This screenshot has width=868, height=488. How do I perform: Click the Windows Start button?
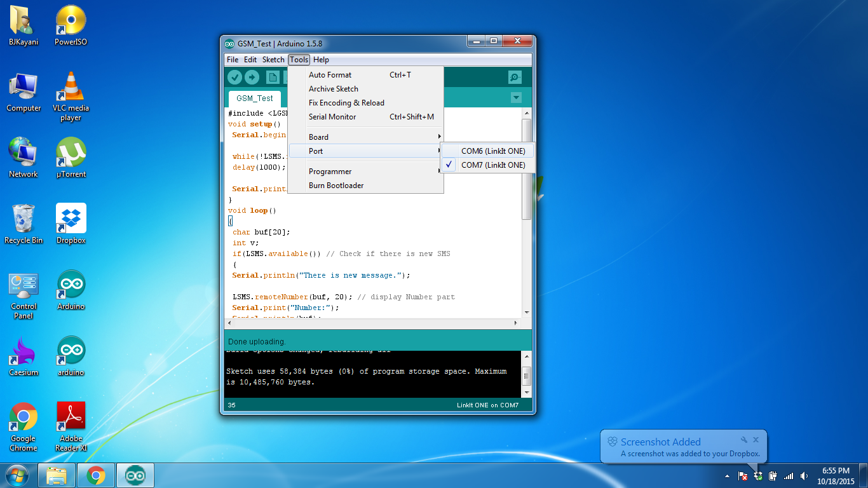point(16,475)
